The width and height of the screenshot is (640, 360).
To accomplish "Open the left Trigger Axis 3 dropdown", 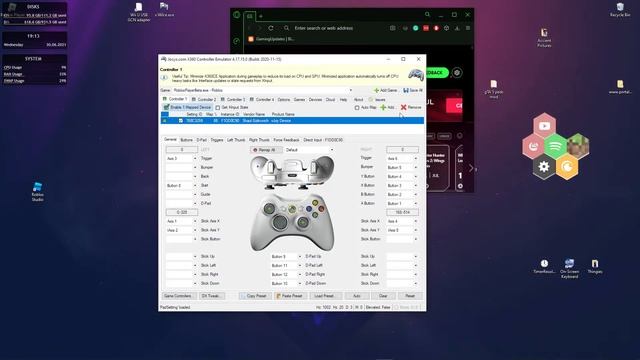I will click(195, 158).
